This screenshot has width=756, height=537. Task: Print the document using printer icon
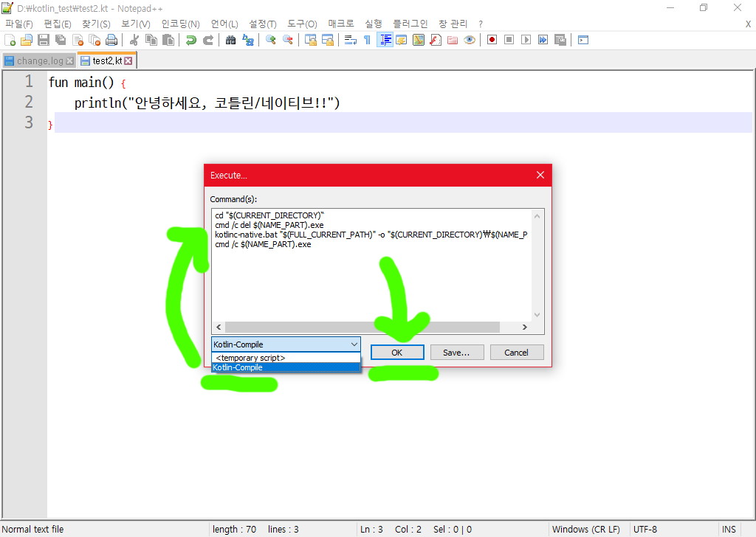pos(111,40)
